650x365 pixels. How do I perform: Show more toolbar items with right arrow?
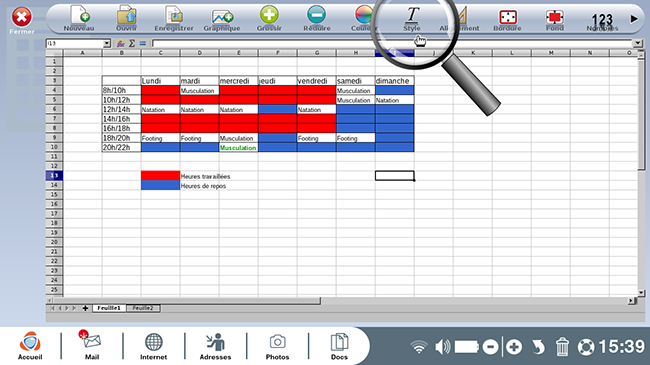pyautogui.click(x=634, y=19)
